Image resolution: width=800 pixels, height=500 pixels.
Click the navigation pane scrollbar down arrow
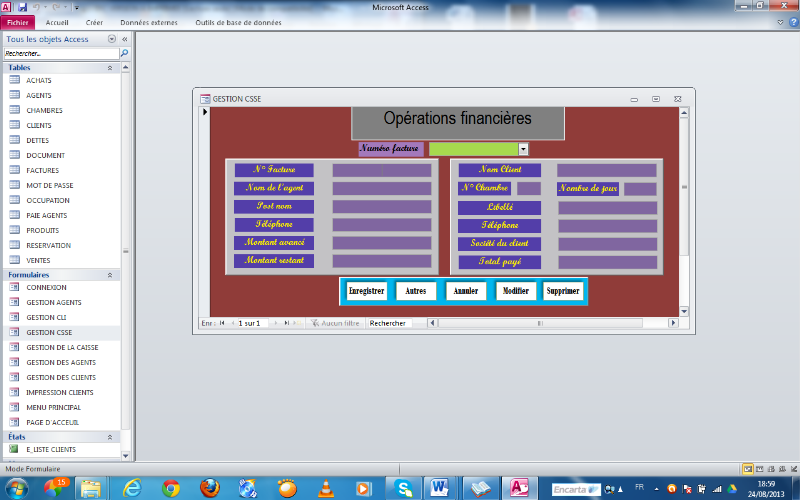click(x=126, y=456)
